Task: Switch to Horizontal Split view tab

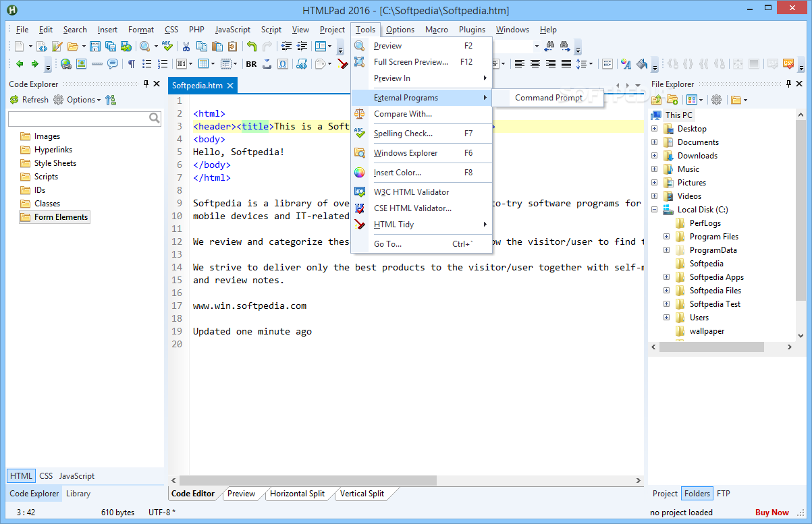Action: (x=297, y=494)
